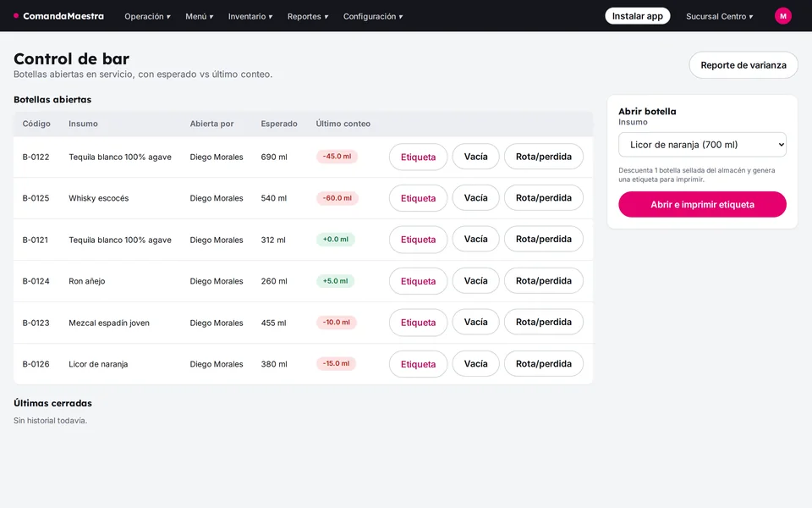The image size is (812, 508).
Task: Expand the Sucursal Centro branch selector
Action: (x=720, y=16)
